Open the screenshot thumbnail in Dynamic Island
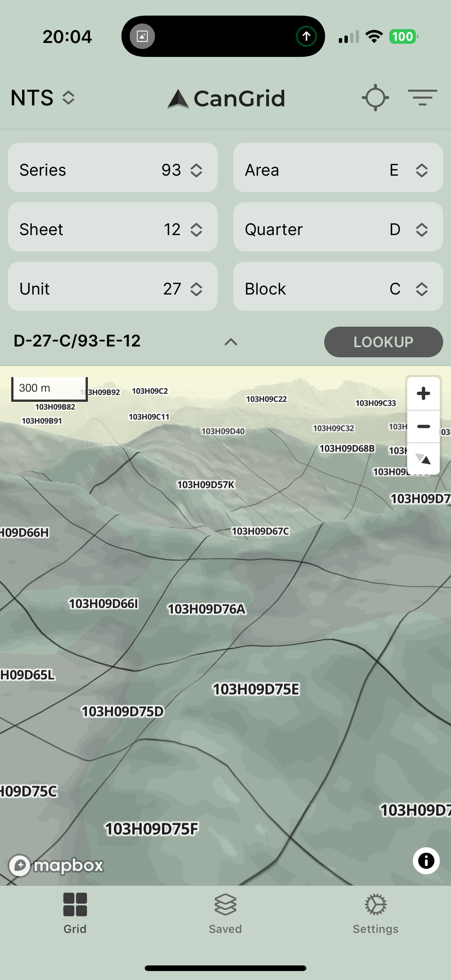The width and height of the screenshot is (451, 980). [142, 37]
